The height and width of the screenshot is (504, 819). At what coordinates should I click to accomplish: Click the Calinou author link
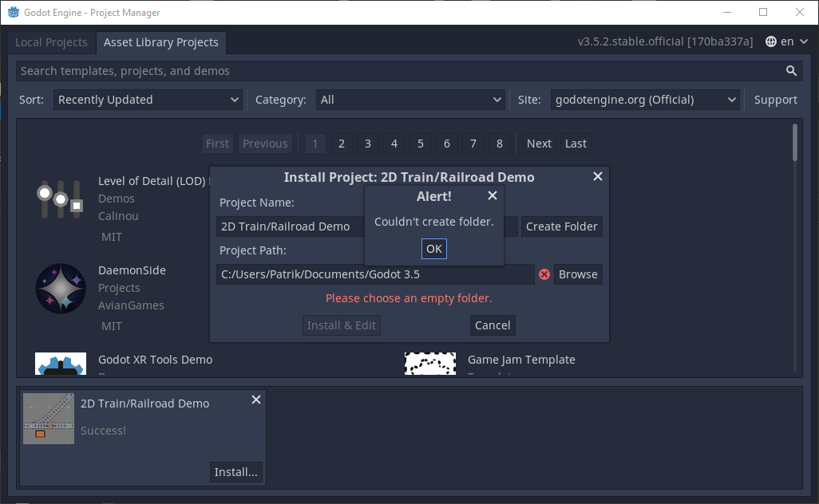click(119, 216)
